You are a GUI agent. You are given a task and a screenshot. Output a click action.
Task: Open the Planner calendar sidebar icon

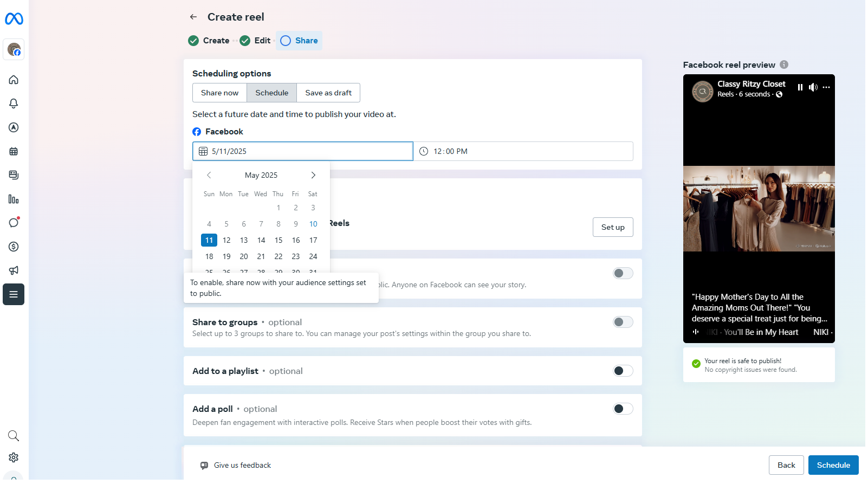click(14, 151)
